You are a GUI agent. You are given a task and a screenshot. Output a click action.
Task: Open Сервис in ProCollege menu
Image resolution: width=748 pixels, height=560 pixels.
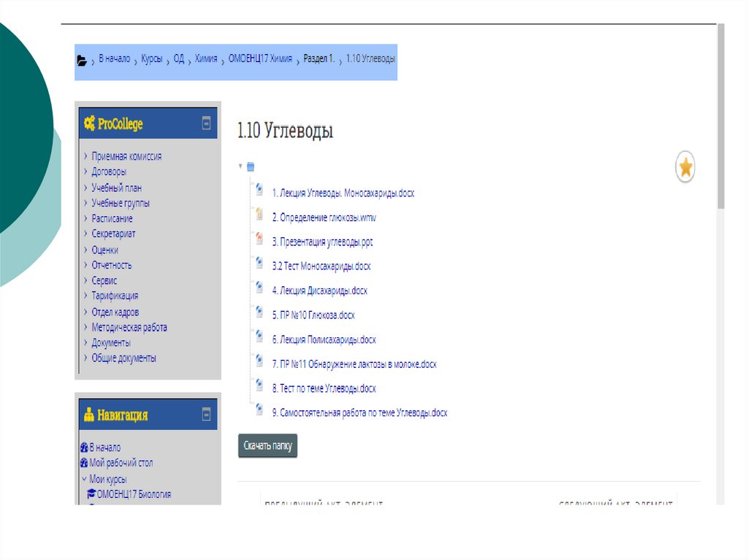(104, 280)
